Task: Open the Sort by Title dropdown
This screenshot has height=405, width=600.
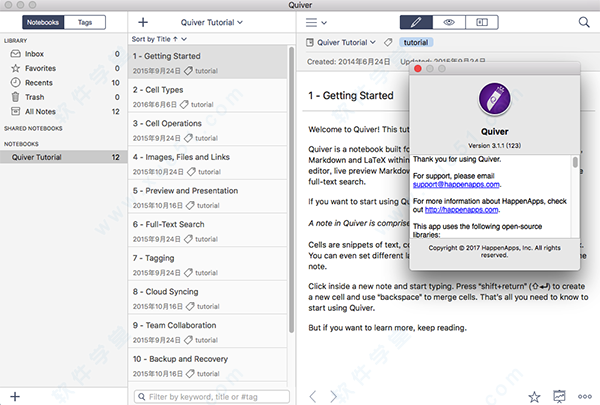Action: pos(159,39)
